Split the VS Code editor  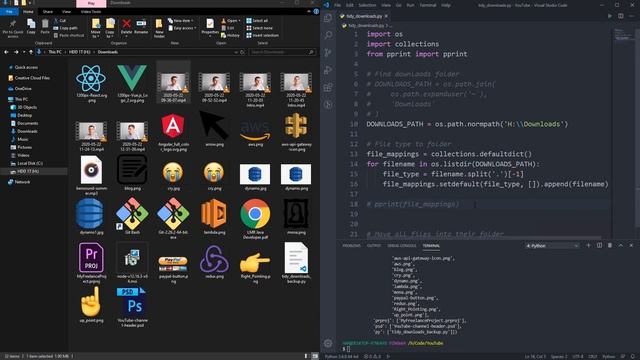pyautogui.click(x=621, y=16)
